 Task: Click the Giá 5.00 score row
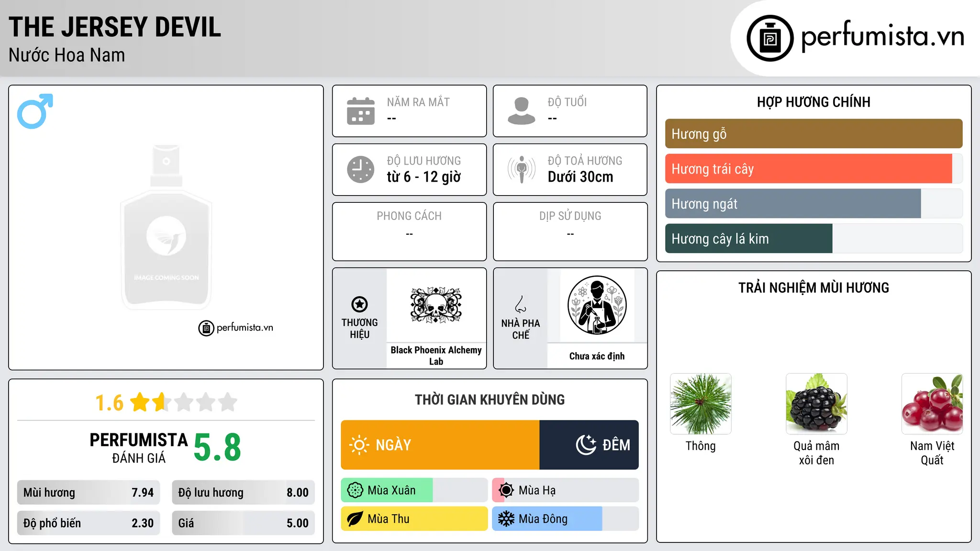244,523
